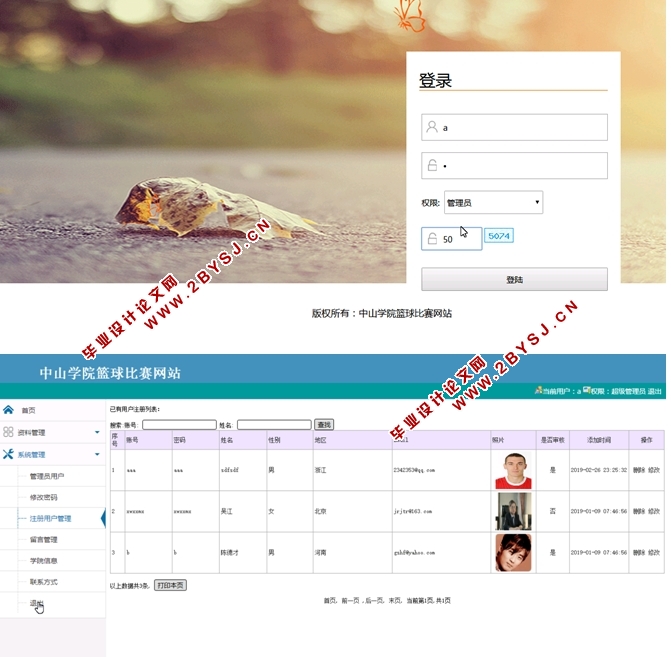Click 删除 for the 河南 row

[x=639, y=553]
